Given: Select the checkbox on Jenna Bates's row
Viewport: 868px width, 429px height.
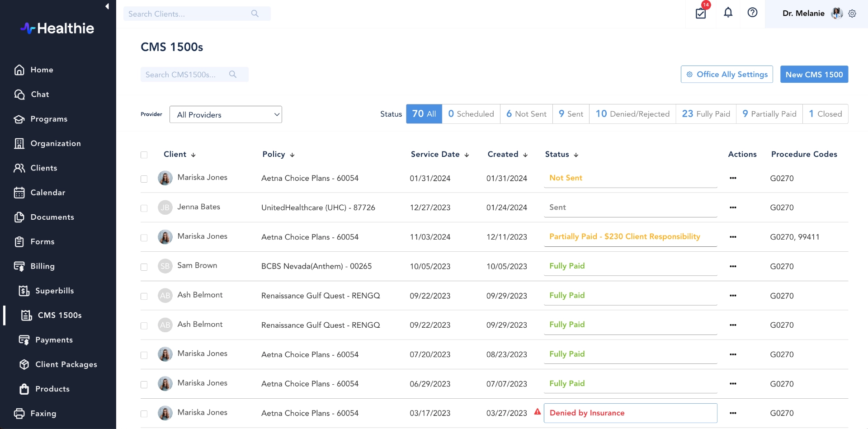Looking at the screenshot, I should coord(144,208).
